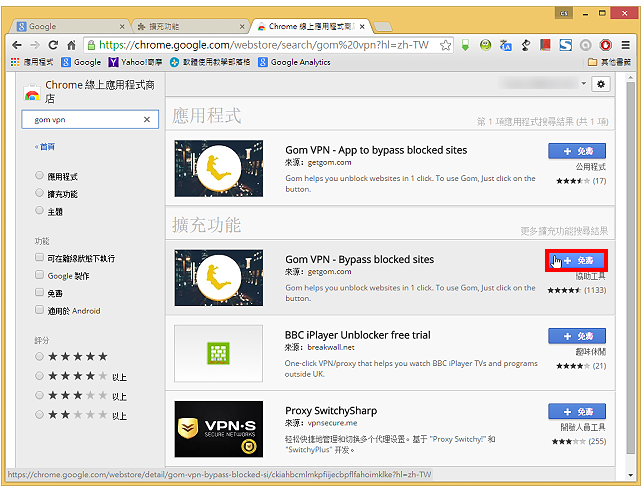This screenshot has height=489, width=644.
Task: Open a new tab
Action: (383, 27)
